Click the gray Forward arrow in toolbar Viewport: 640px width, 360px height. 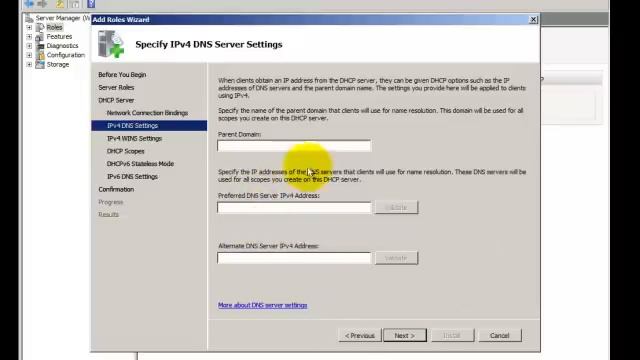tap(42, 4)
